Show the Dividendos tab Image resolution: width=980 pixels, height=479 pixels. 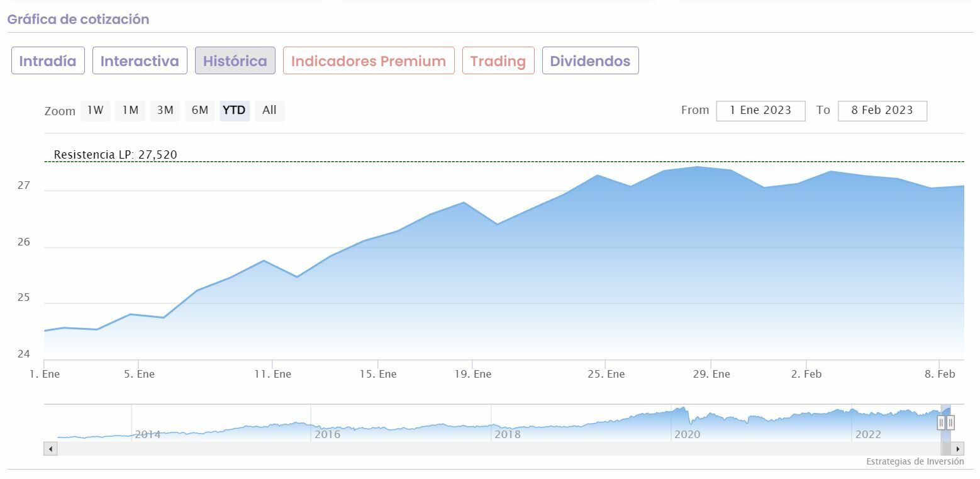[x=590, y=61]
